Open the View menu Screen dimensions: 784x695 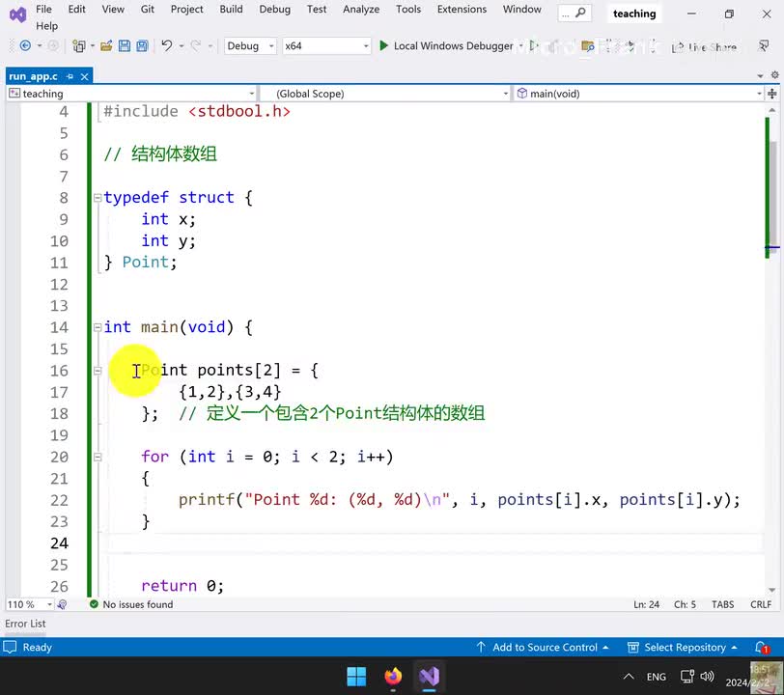click(x=113, y=9)
